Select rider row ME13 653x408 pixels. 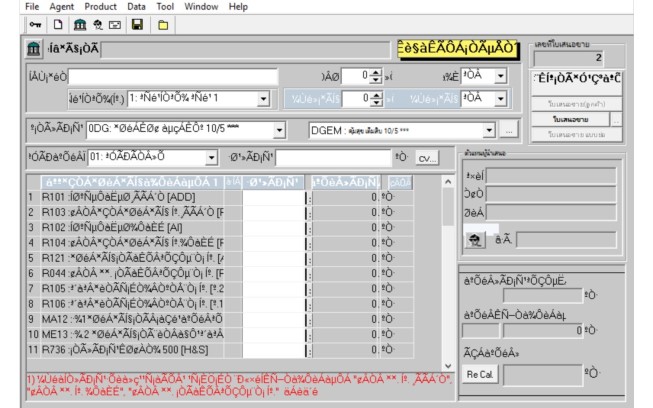point(132,334)
